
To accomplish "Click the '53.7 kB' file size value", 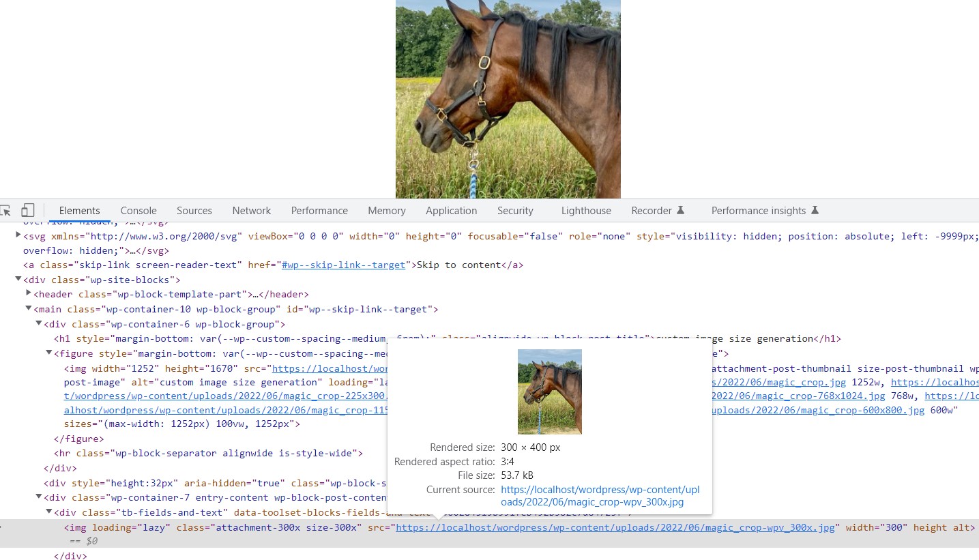I will (x=517, y=475).
